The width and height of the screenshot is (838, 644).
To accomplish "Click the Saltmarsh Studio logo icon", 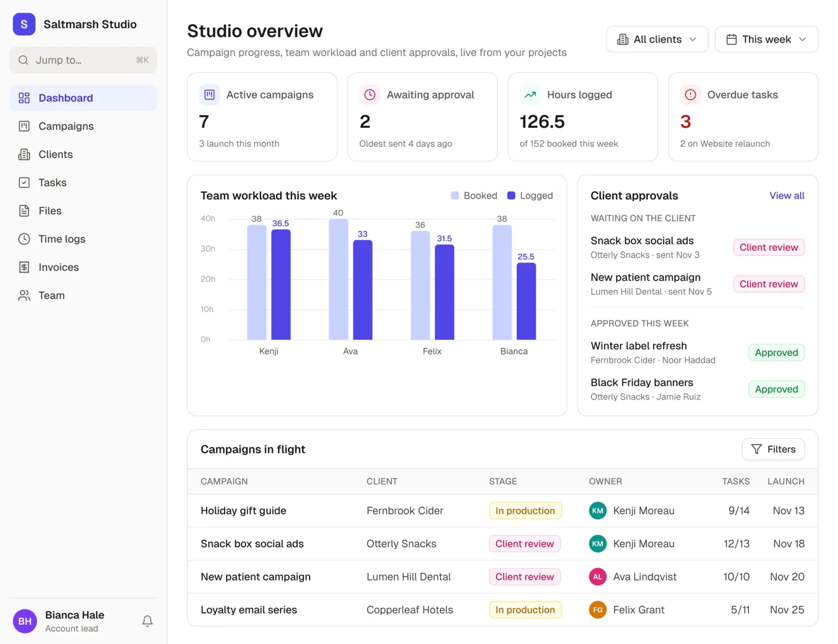I will pos(24,24).
